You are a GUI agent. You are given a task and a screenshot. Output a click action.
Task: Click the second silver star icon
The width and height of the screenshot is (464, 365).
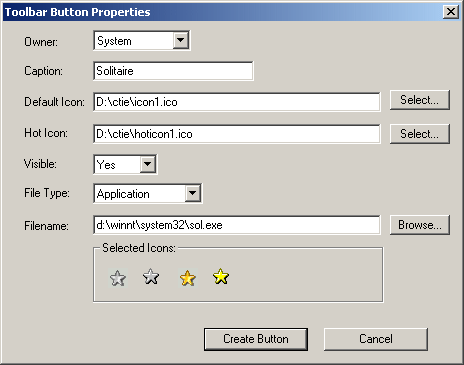coord(151,276)
